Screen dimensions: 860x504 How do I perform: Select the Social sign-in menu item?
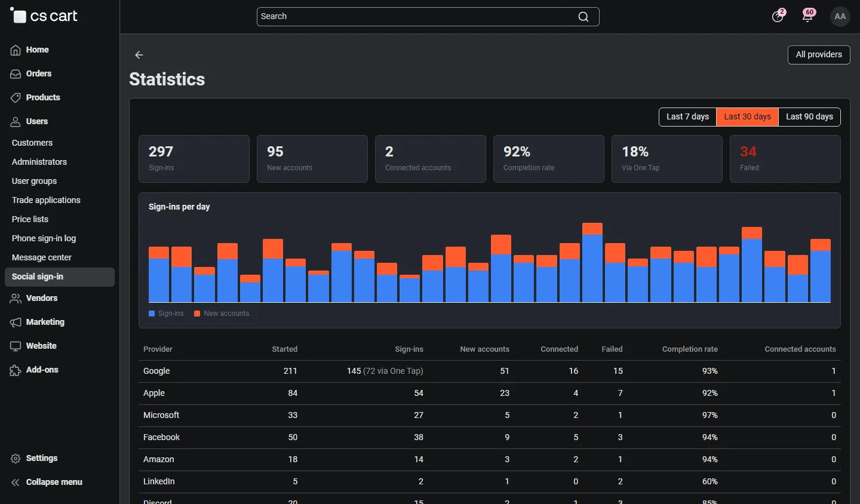pyautogui.click(x=60, y=277)
